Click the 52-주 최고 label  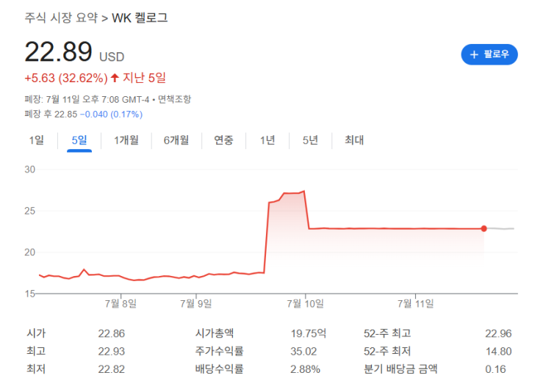tap(387, 333)
